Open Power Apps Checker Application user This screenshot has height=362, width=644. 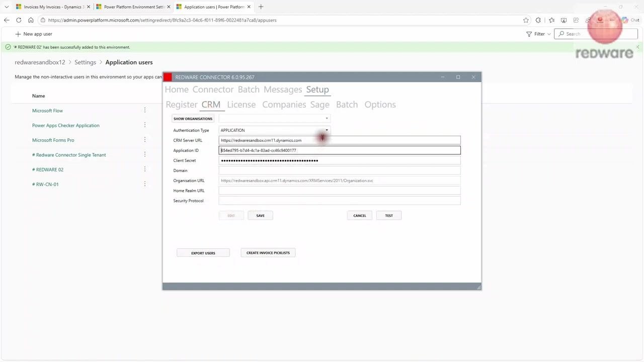(66, 125)
